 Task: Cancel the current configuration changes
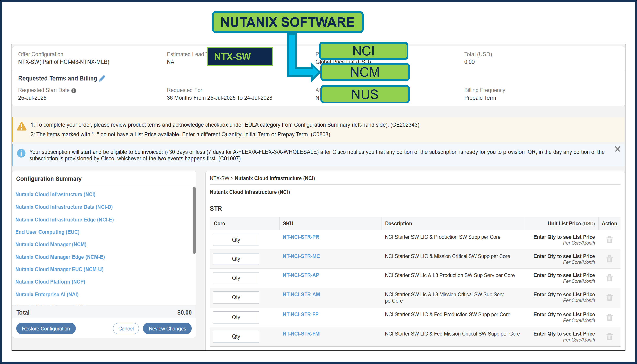(126, 328)
